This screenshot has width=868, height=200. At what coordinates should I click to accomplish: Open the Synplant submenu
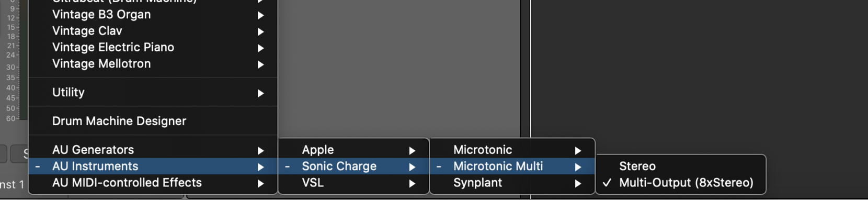512,183
